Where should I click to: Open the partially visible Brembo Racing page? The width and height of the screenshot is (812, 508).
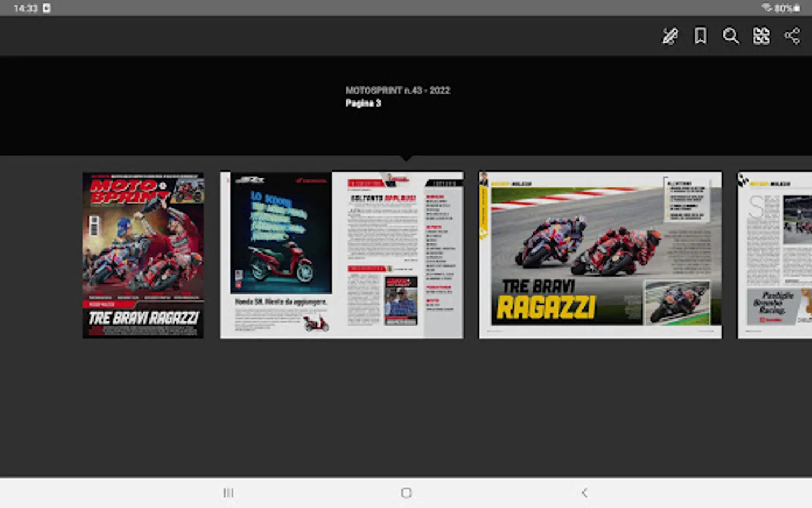pos(775,255)
